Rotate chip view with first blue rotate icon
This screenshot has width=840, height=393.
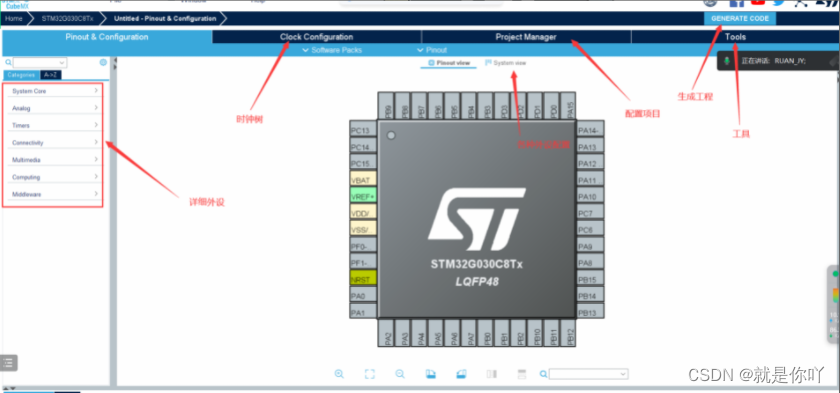[x=430, y=374]
